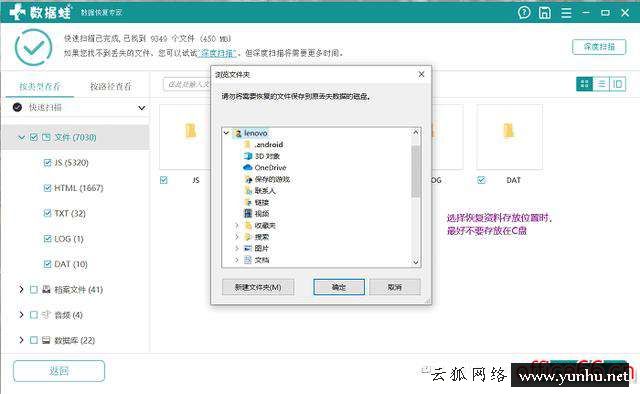Uncheck the TXT (32) checkbox
The image size is (640, 394).
coord(47,213)
